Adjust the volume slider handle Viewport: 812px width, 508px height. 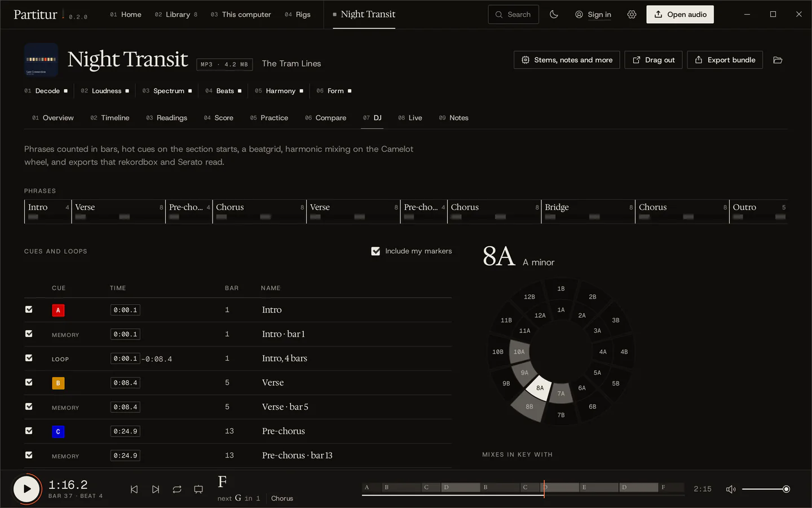click(x=786, y=489)
